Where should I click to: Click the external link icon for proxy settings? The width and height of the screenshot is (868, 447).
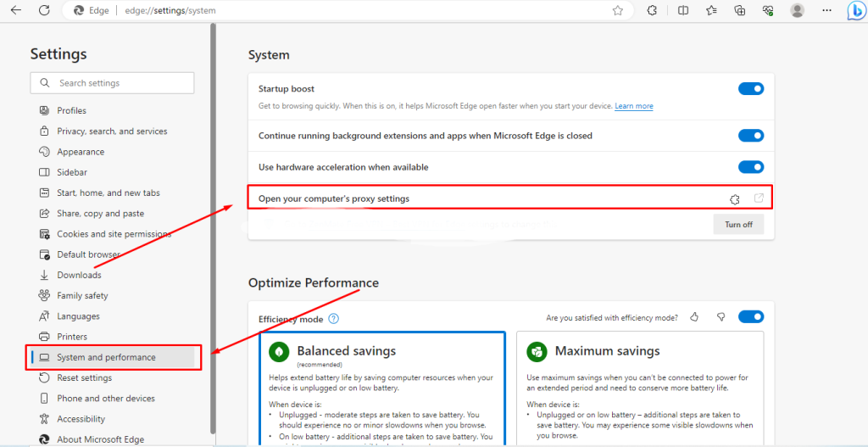tap(759, 198)
